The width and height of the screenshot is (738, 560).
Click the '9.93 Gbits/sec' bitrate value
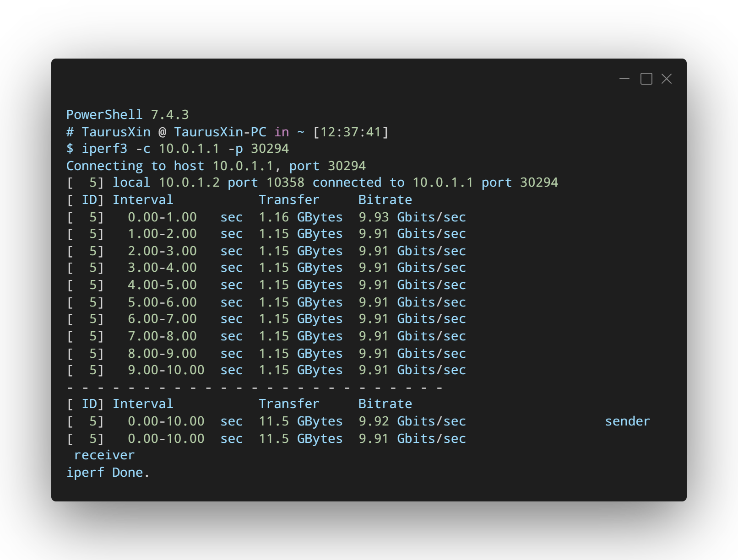click(x=412, y=217)
